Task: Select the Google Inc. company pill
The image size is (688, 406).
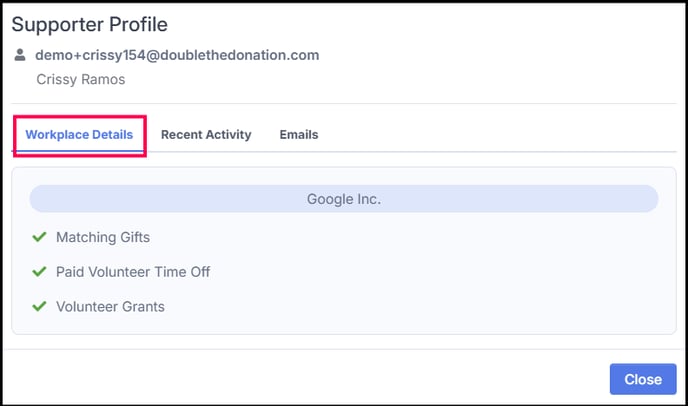Action: point(343,199)
